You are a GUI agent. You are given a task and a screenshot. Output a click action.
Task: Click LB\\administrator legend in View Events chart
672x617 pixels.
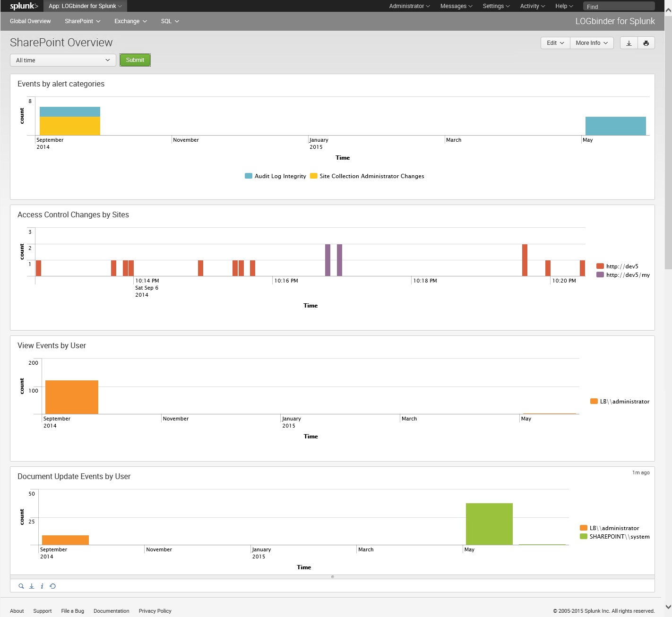(x=620, y=401)
